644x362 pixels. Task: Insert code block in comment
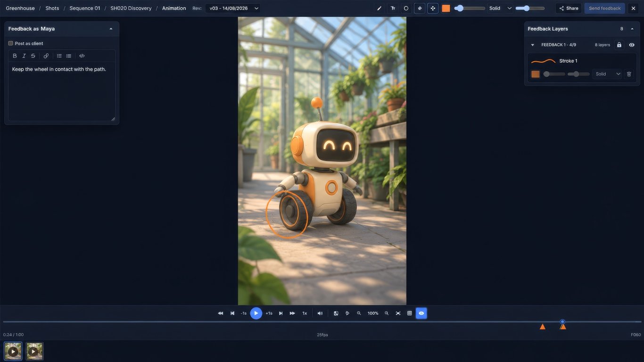[x=82, y=56]
